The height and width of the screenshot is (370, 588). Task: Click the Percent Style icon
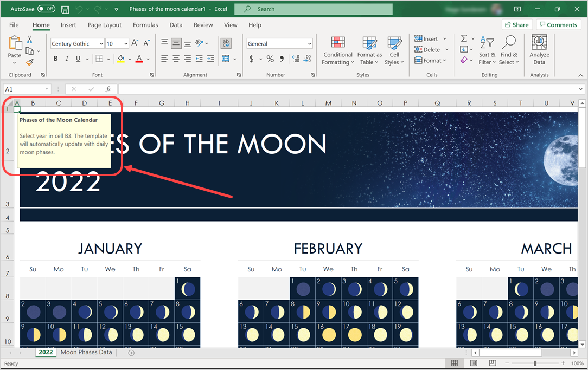click(270, 59)
